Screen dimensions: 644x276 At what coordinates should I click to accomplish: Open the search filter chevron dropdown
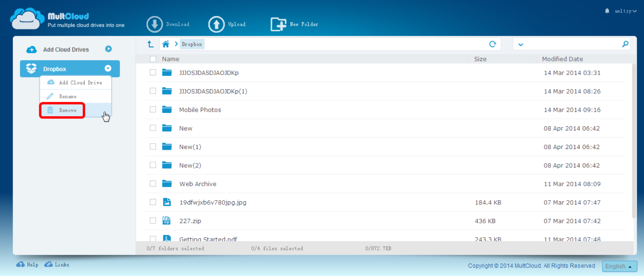point(520,44)
